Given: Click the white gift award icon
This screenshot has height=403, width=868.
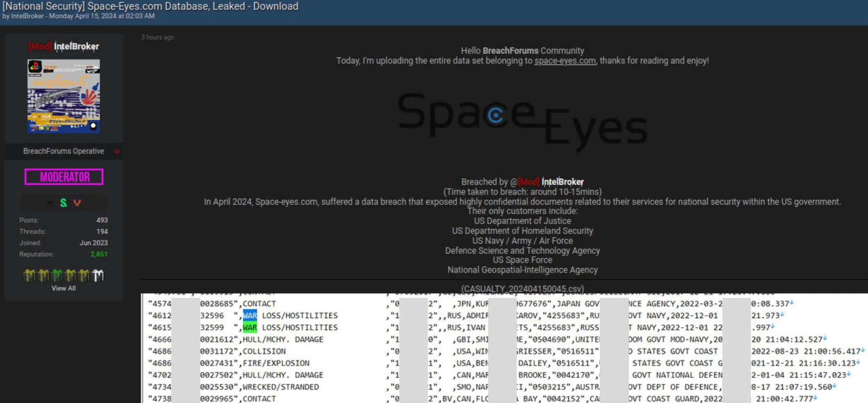Looking at the screenshot, I should [98, 274].
